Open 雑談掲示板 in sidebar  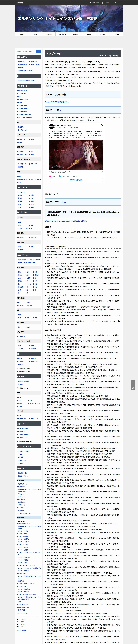point(21,62)
